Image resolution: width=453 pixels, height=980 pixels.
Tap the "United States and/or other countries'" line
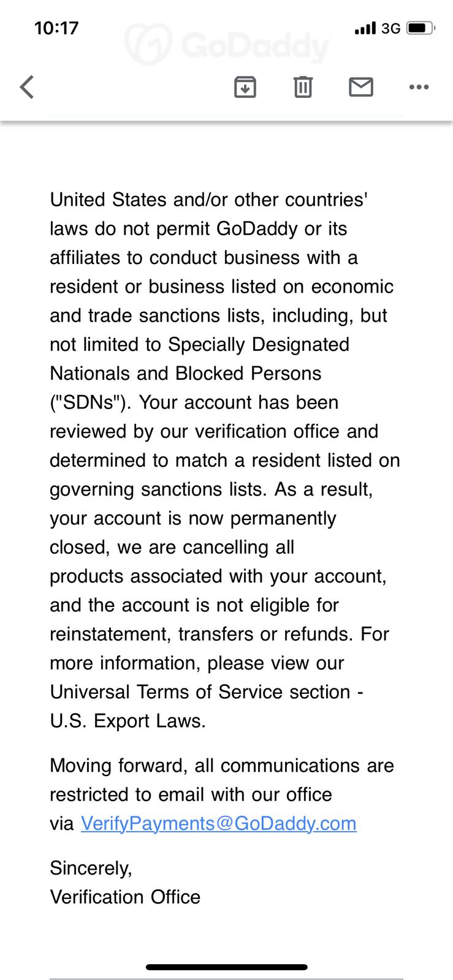click(x=208, y=200)
